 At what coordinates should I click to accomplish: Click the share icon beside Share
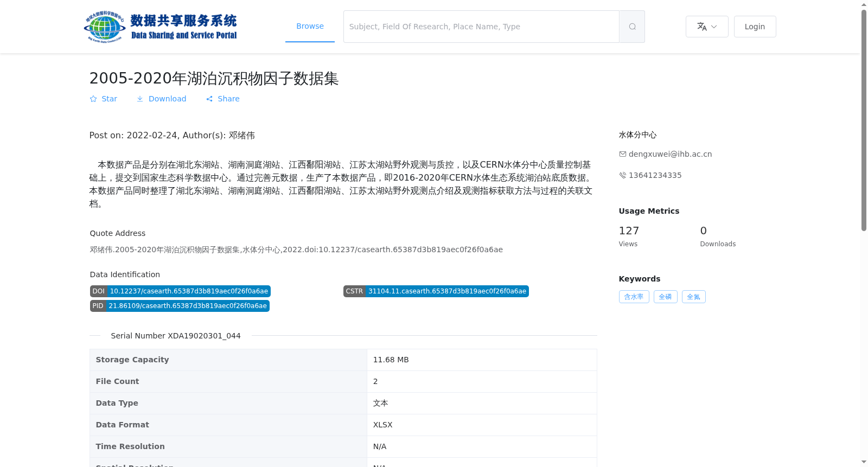pyautogui.click(x=209, y=99)
